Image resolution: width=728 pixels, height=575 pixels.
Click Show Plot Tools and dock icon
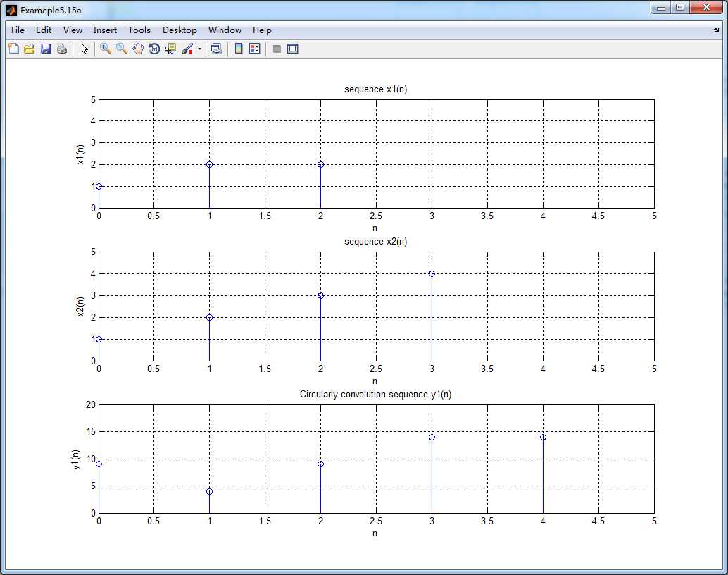292,49
